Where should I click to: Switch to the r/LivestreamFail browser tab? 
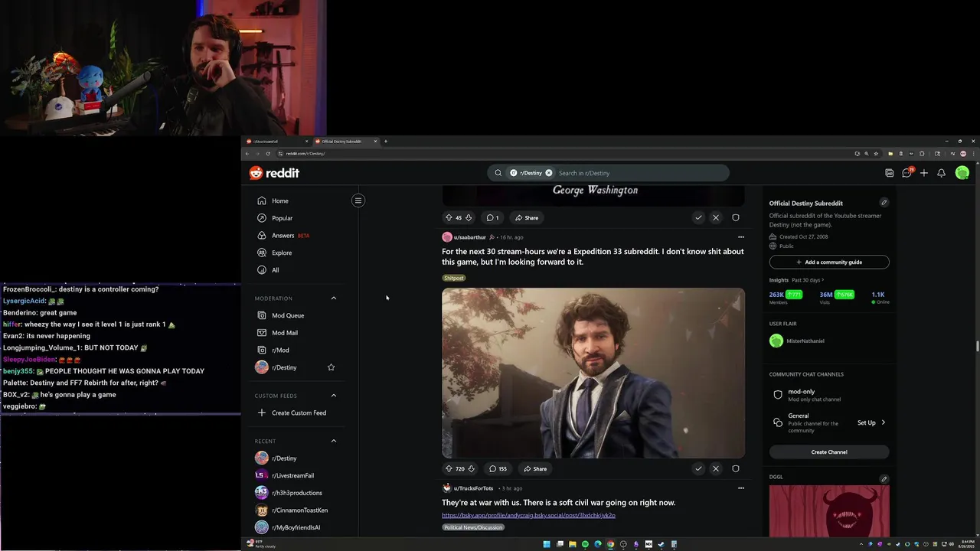[276, 142]
